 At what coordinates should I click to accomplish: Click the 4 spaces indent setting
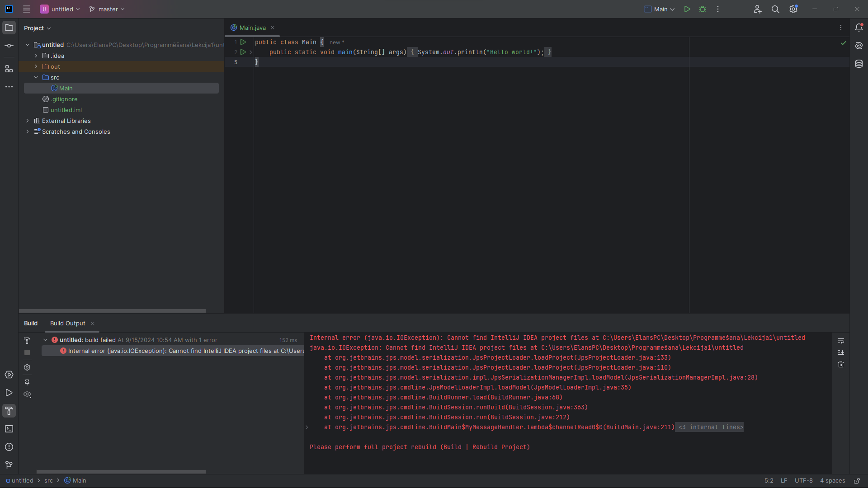[833, 480]
